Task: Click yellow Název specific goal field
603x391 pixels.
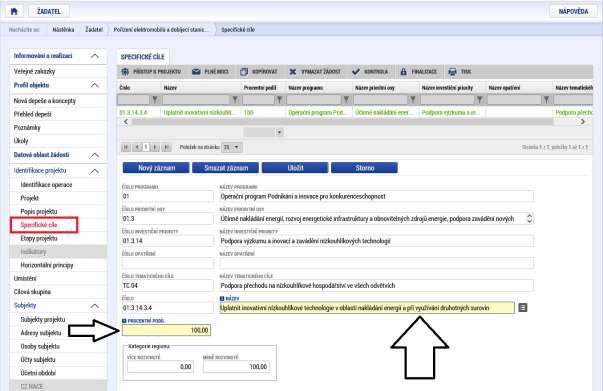Action: click(367, 308)
